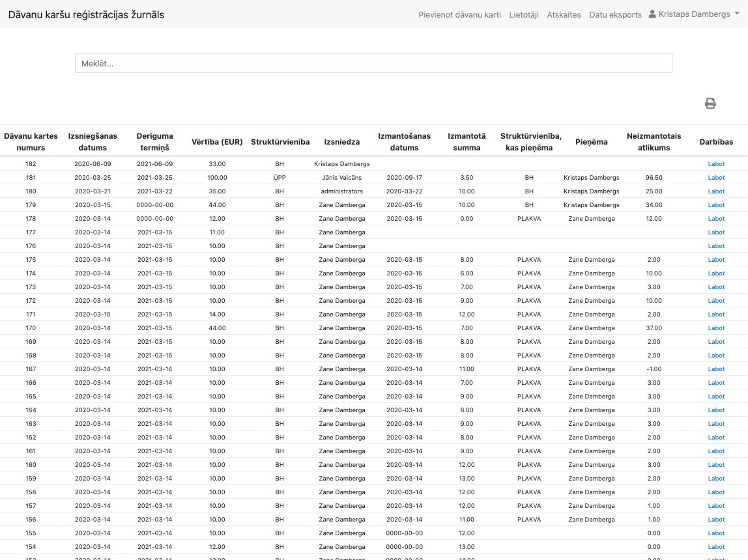Image resolution: width=748 pixels, height=560 pixels.
Task: Edit gift card 180 via Labot
Action: 716,191
